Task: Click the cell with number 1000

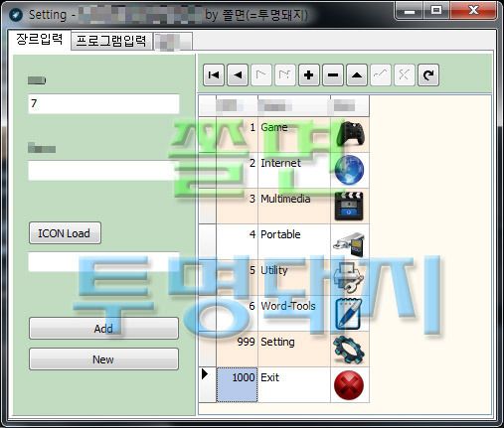Action: [237, 385]
